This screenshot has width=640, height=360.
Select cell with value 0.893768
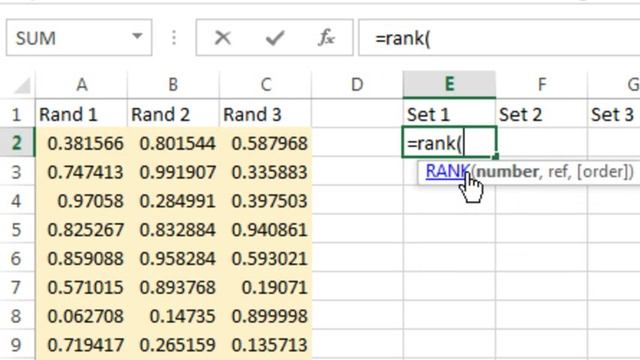click(173, 287)
